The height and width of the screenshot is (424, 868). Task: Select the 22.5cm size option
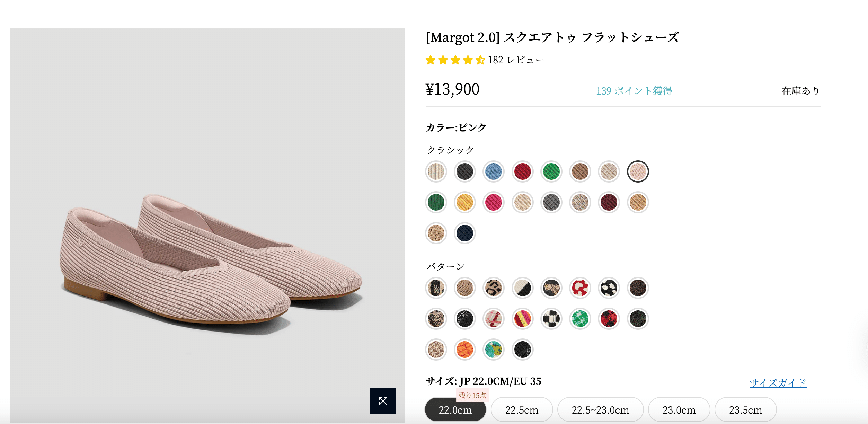(522, 410)
